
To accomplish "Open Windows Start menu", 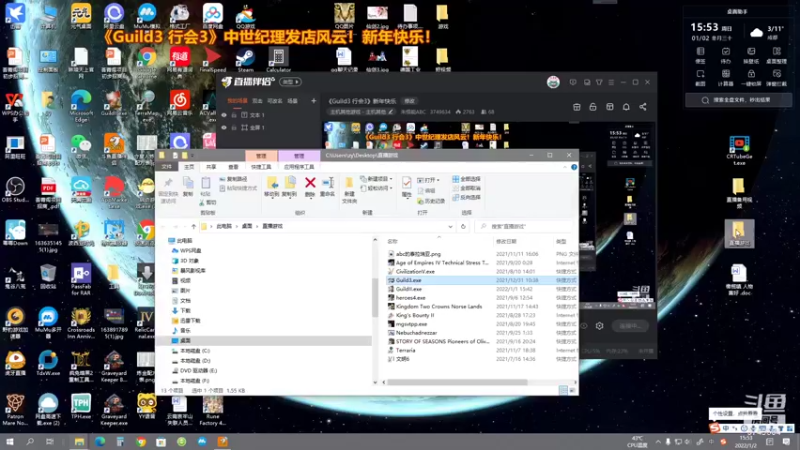I will [10, 442].
